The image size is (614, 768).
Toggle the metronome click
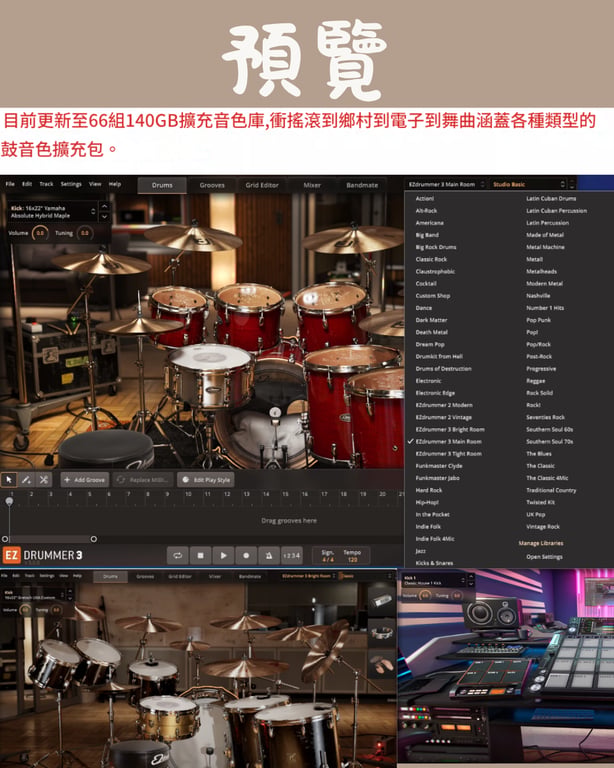(269, 555)
